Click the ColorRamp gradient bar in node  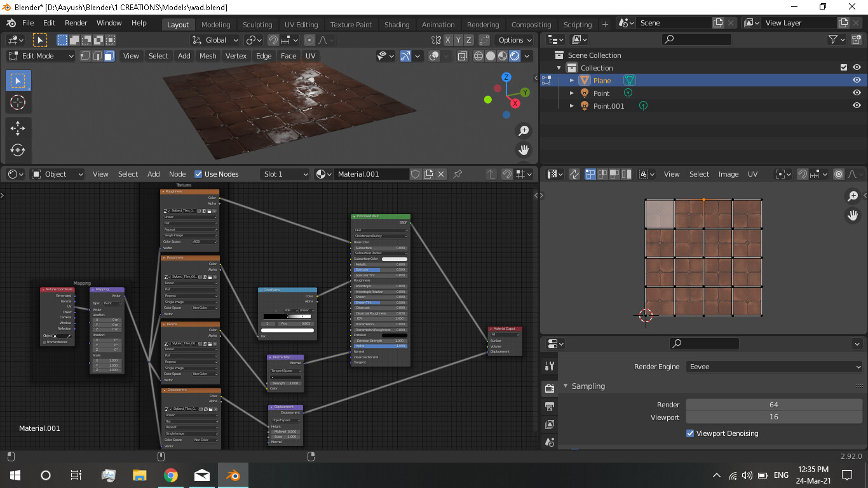[x=287, y=316]
